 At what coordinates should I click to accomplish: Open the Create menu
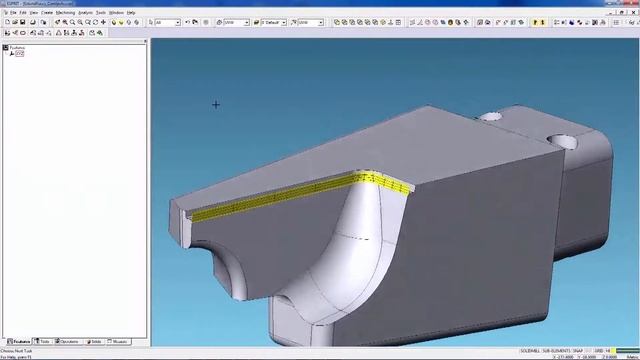tap(47, 13)
